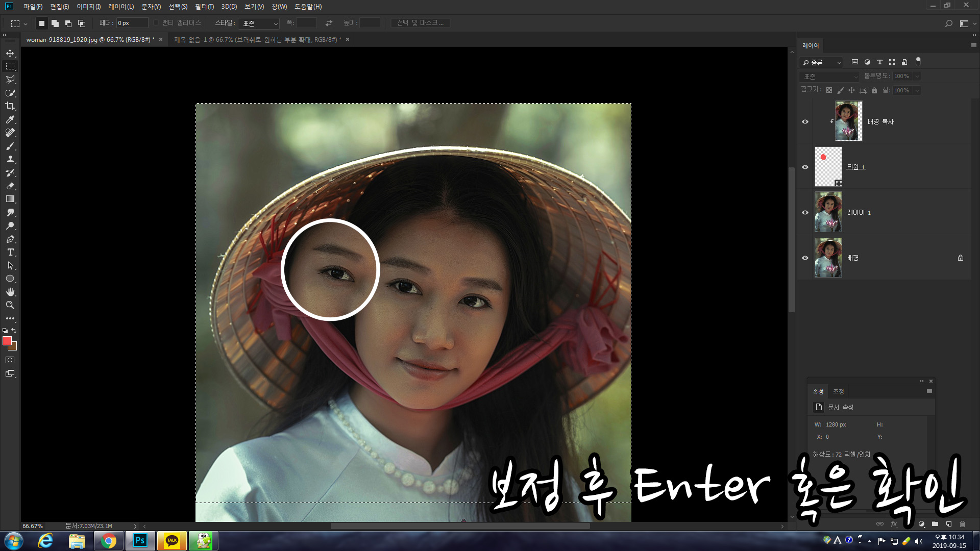The image size is (980, 551).
Task: Select the Hand tool
Action: point(10,292)
